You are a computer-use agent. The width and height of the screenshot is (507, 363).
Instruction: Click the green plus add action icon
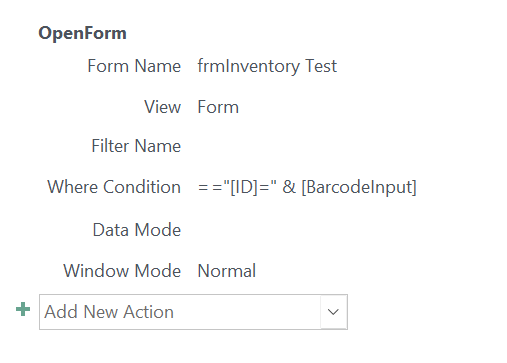pos(23,309)
